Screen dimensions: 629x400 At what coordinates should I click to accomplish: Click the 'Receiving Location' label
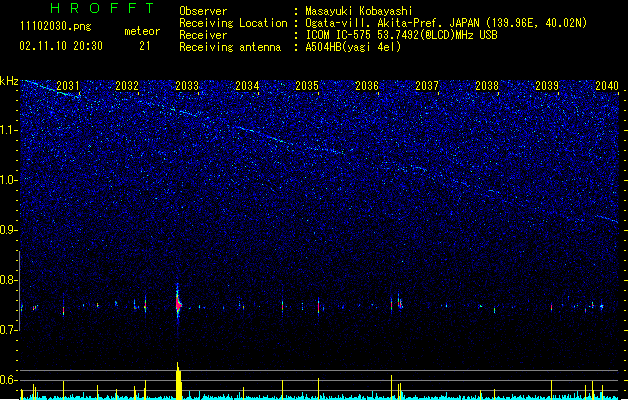(x=233, y=23)
